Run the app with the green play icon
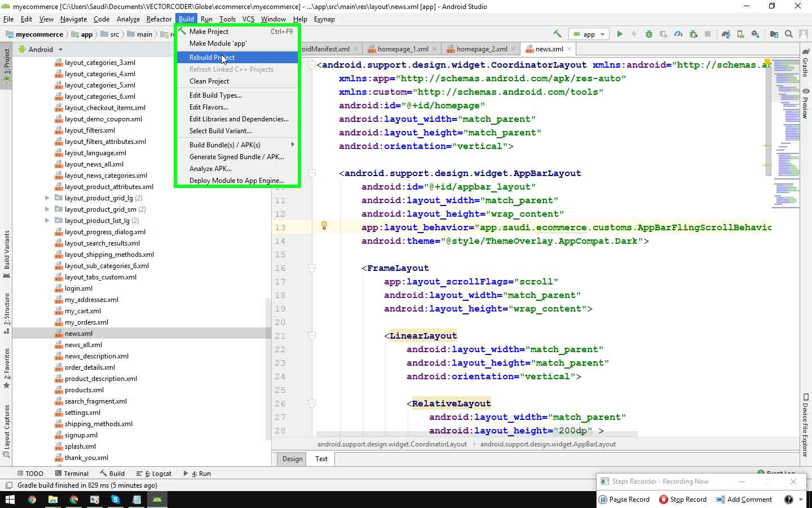Screen dimensions: 812x508 [x=620, y=34]
